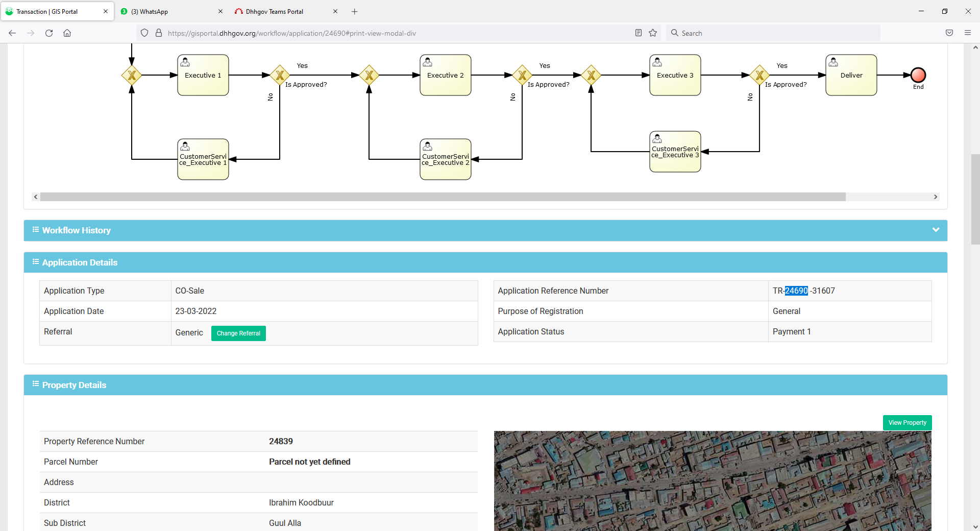
Task: Click the Executive 3 task node
Action: pos(675,75)
